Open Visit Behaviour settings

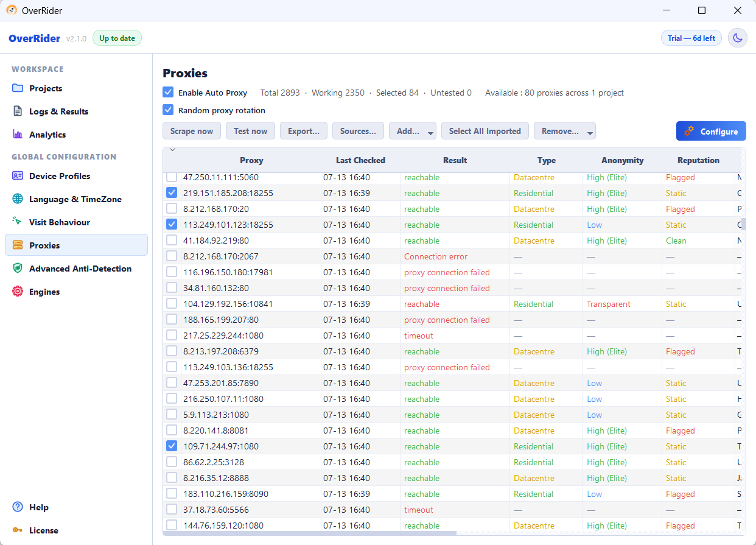76,222
